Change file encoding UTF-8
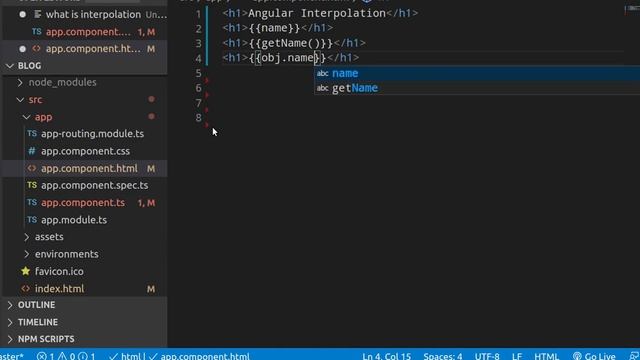 pyautogui.click(x=487, y=356)
